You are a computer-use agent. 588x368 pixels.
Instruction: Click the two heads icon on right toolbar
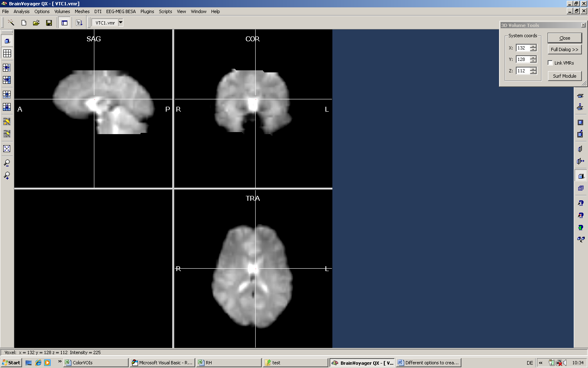pos(581,239)
